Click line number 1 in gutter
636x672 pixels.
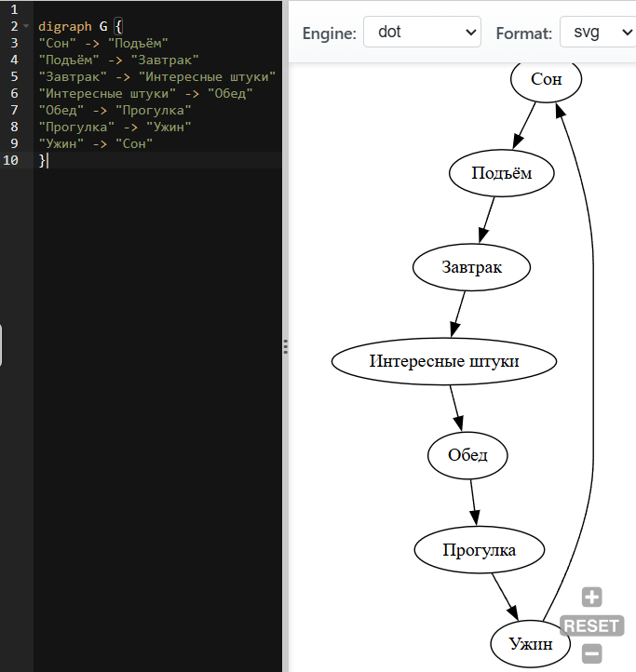click(x=15, y=9)
